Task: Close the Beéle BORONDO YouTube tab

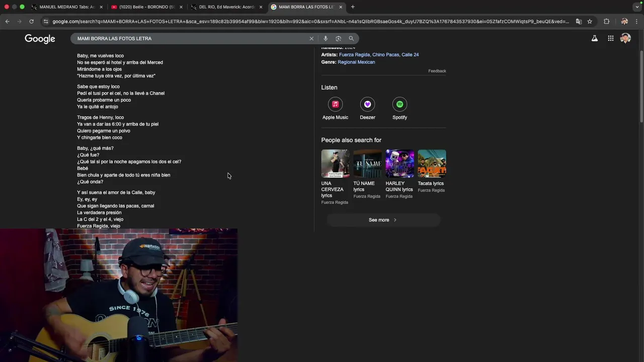Action: (181, 7)
